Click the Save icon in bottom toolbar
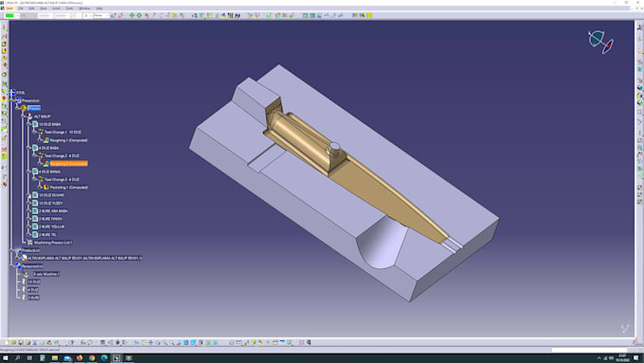The height and width of the screenshot is (363, 644). pos(21,342)
